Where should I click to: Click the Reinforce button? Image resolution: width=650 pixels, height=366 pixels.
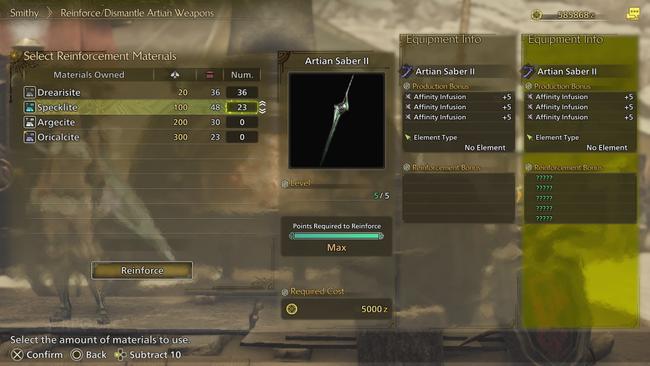tap(142, 270)
